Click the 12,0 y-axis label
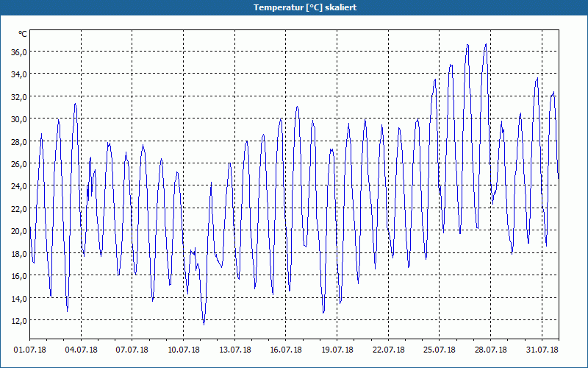This screenshot has width=588, height=368. tap(19, 321)
